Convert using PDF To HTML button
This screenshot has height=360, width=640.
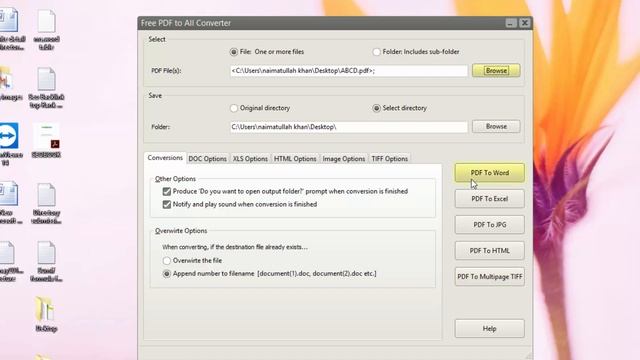tap(489, 251)
